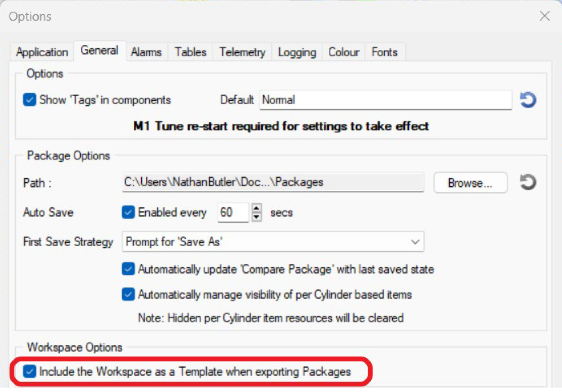Close the Options dialog
This screenshot has height=392, width=562.
[544, 16]
